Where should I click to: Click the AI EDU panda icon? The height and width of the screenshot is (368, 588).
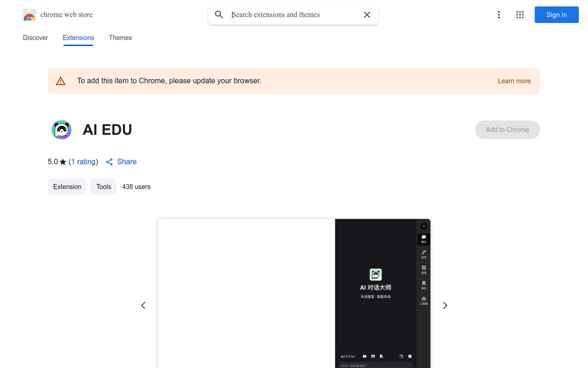62,130
